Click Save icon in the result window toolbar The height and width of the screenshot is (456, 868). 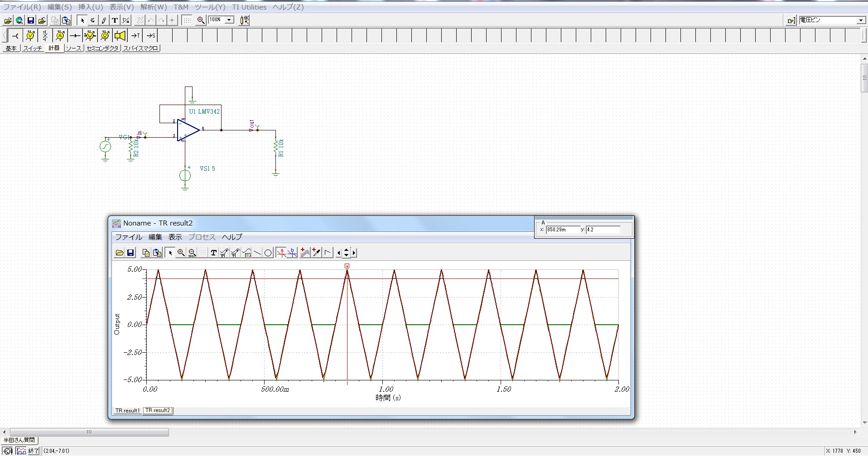click(130, 253)
